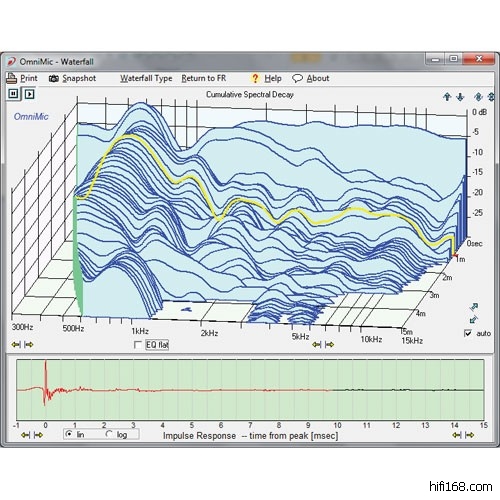Maximize the OmniMic Waterfall window
The width and height of the screenshot is (500, 500).
pos(453,59)
